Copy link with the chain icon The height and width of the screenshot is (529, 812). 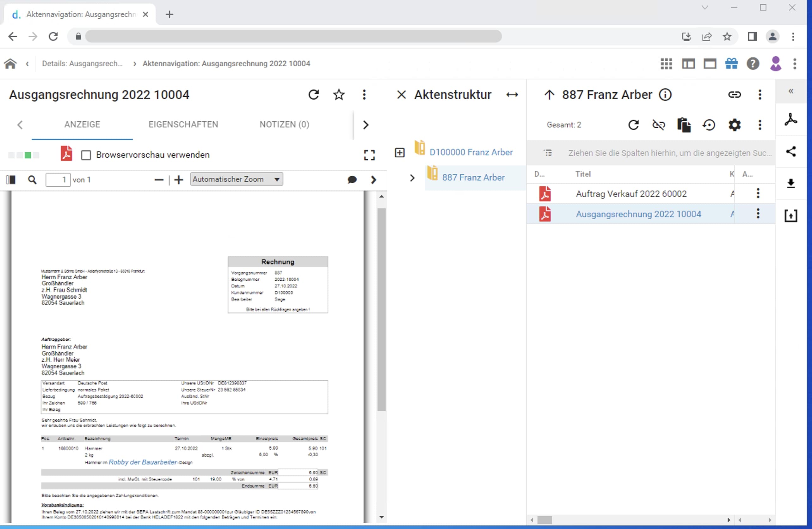[x=734, y=94]
